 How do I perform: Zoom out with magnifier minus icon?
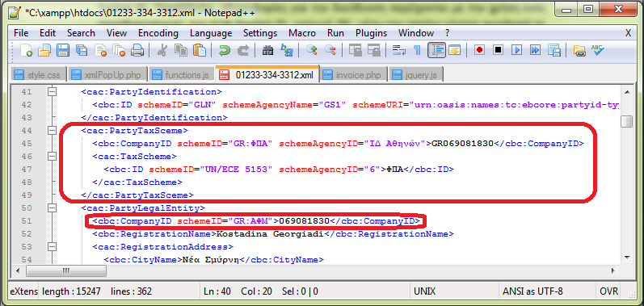[x=330, y=50]
